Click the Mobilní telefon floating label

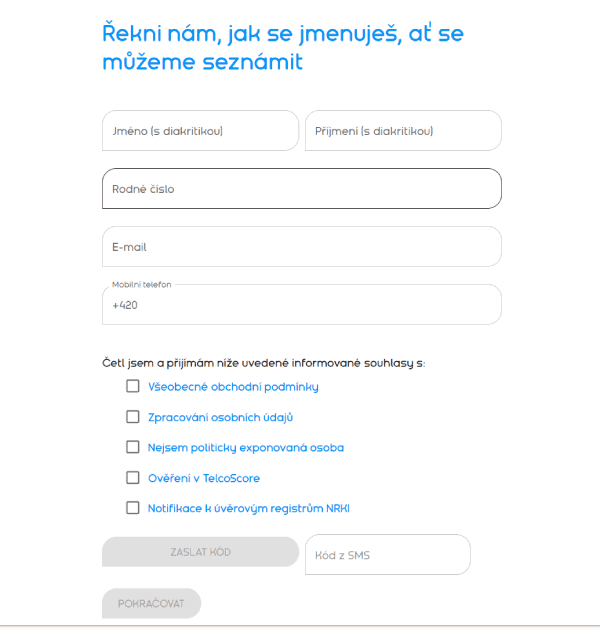[141, 284]
